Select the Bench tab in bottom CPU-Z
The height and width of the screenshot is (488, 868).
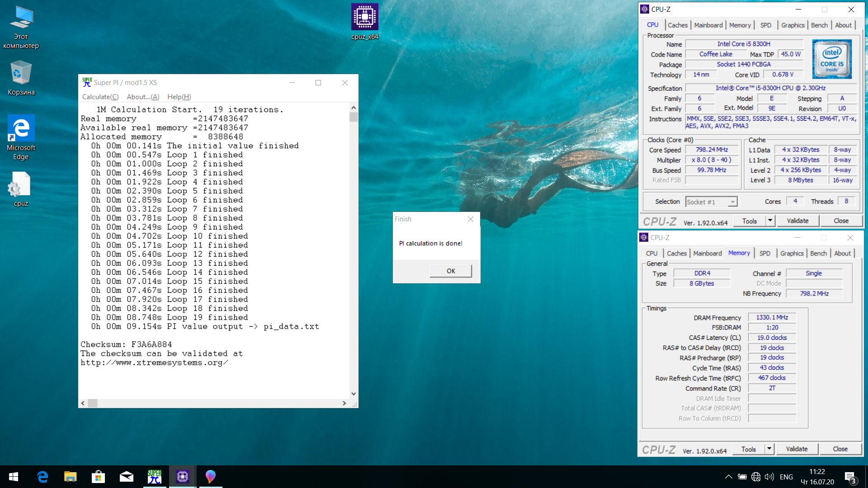click(x=818, y=253)
